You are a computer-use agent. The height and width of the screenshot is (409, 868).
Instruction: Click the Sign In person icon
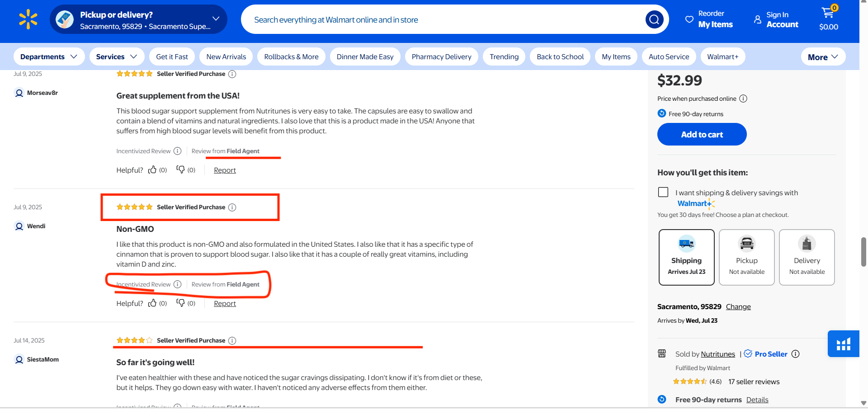click(758, 19)
